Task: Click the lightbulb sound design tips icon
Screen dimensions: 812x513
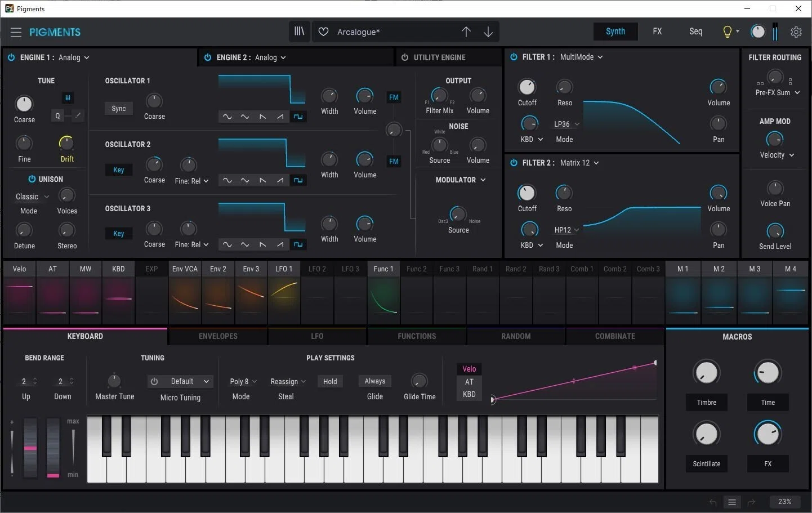Action: pos(728,32)
